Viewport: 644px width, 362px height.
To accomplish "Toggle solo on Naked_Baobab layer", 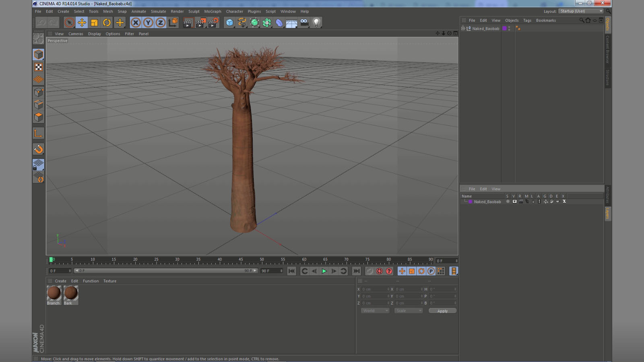I will (x=508, y=202).
